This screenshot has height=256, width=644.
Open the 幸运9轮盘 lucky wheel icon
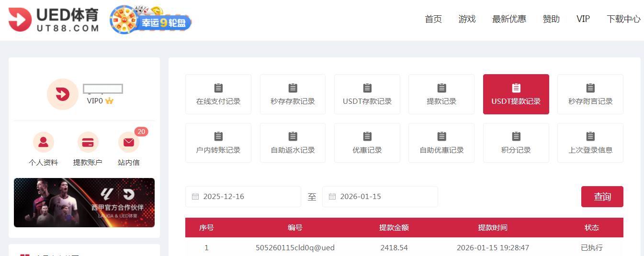tap(150, 20)
